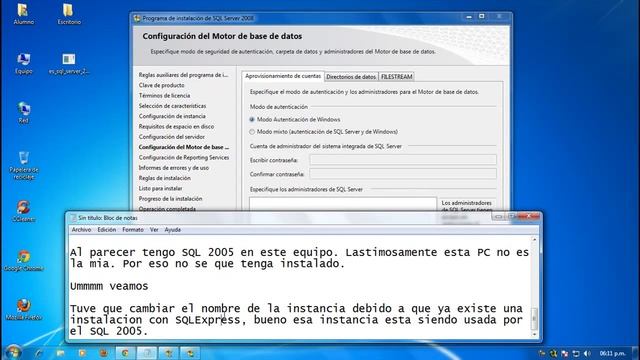Click the SQL Server administrators list box
The height and width of the screenshot is (360, 640).
pos(343,204)
